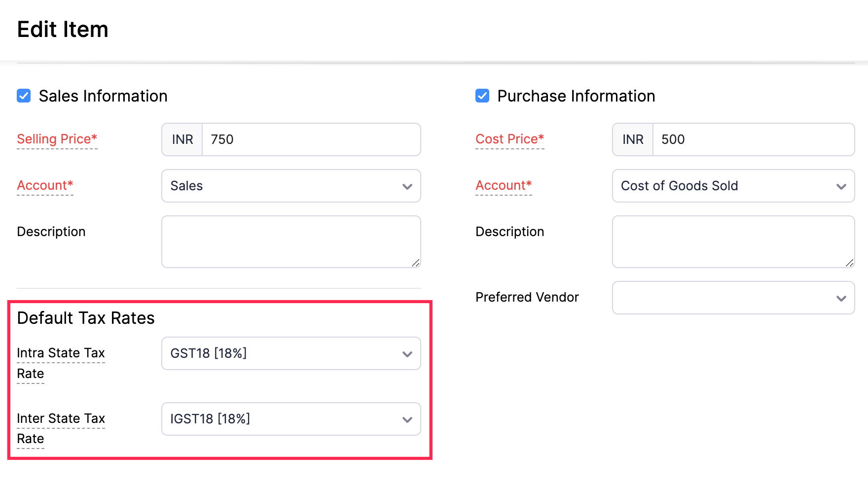Click inside the Selling Price value field

click(x=311, y=139)
